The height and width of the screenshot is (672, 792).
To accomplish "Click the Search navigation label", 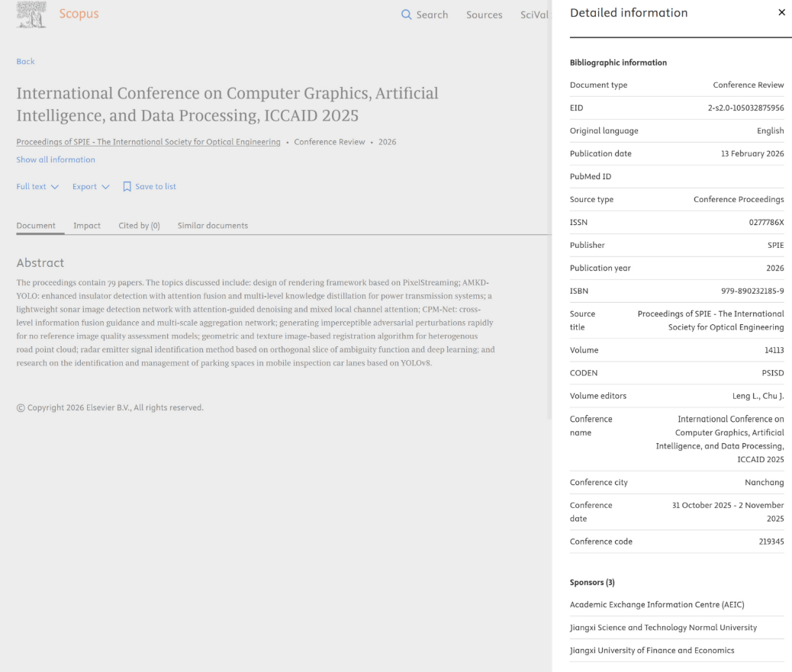I will [432, 14].
